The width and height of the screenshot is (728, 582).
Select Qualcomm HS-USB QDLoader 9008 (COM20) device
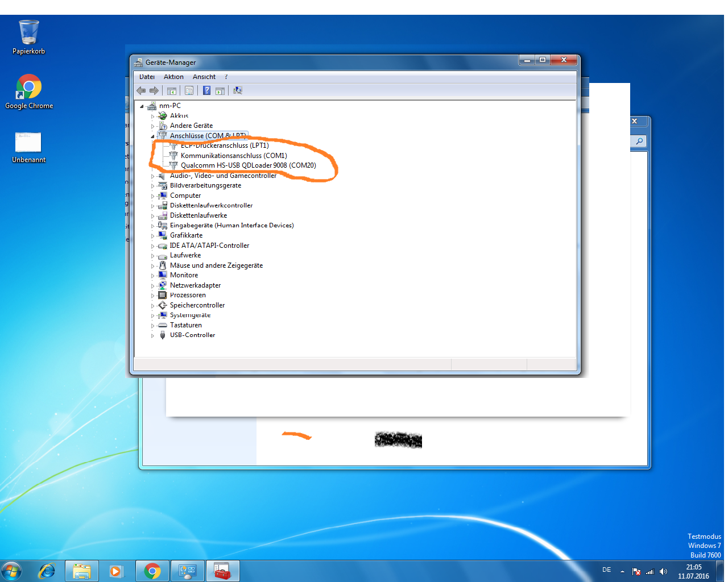(248, 165)
